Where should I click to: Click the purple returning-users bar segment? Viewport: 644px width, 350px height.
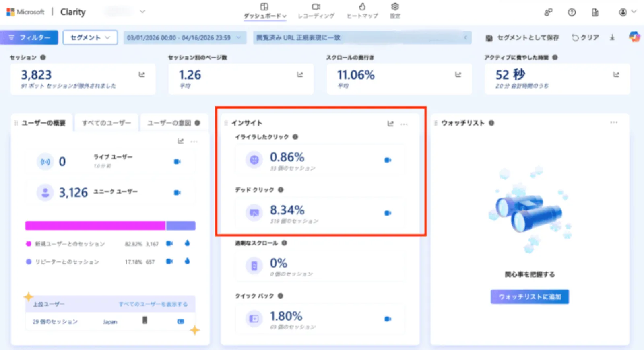pyautogui.click(x=181, y=226)
